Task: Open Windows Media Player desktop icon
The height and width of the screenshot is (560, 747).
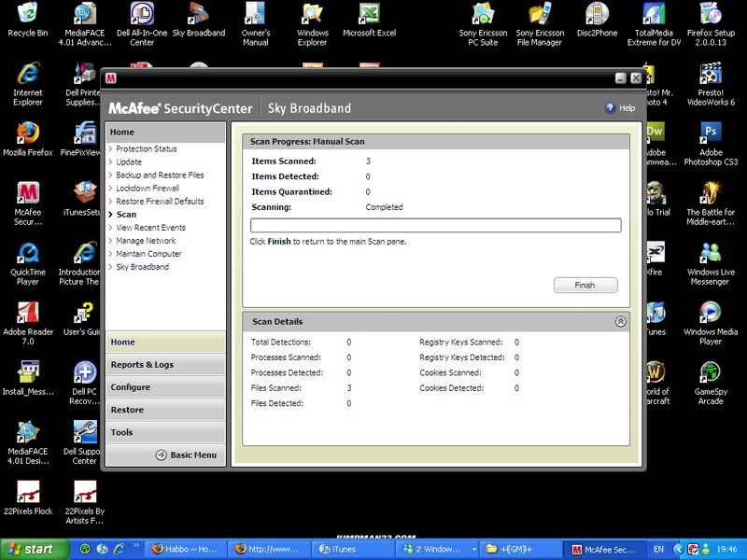Action: (x=710, y=315)
